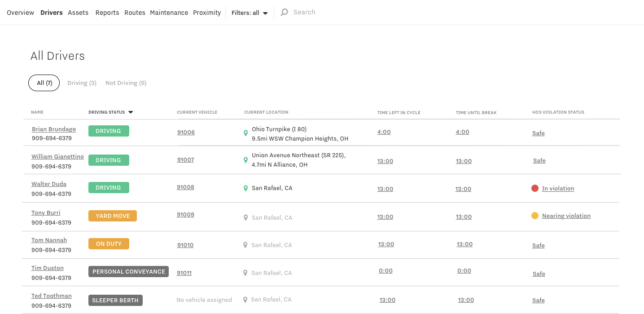Select the Proximity nav item
This screenshot has width=644, height=314.
point(207,13)
